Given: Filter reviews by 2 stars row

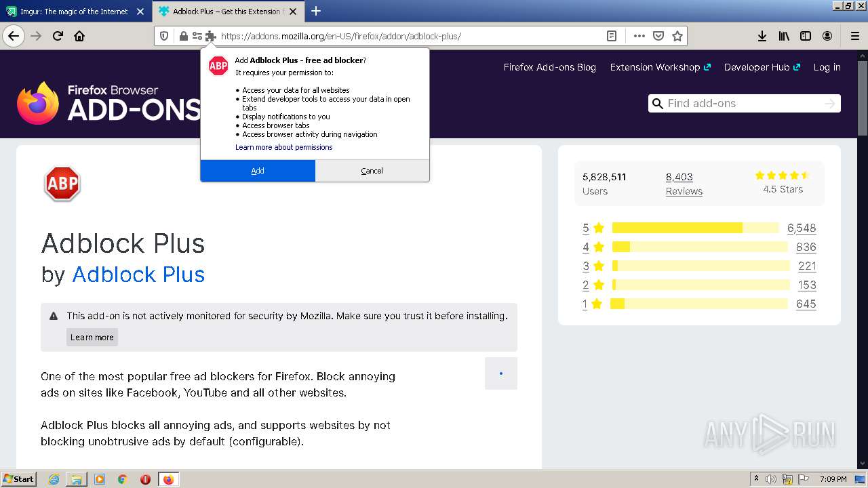Looking at the screenshot, I should (x=699, y=285).
